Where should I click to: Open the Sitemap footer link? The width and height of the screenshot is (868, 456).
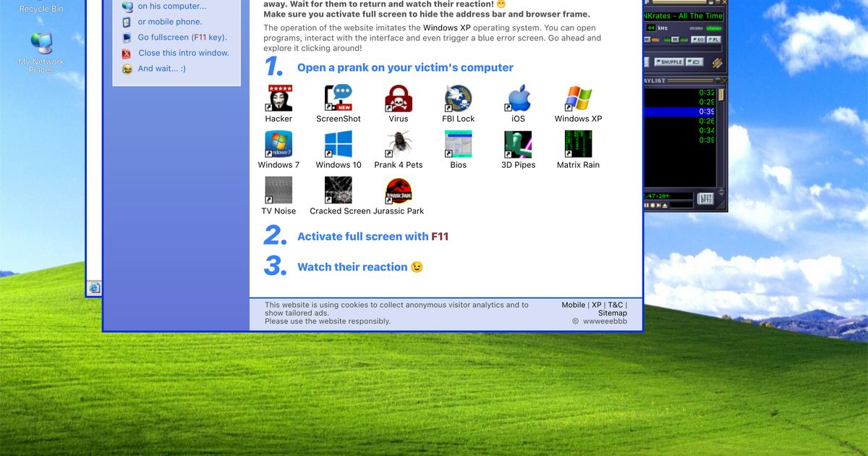pos(613,313)
